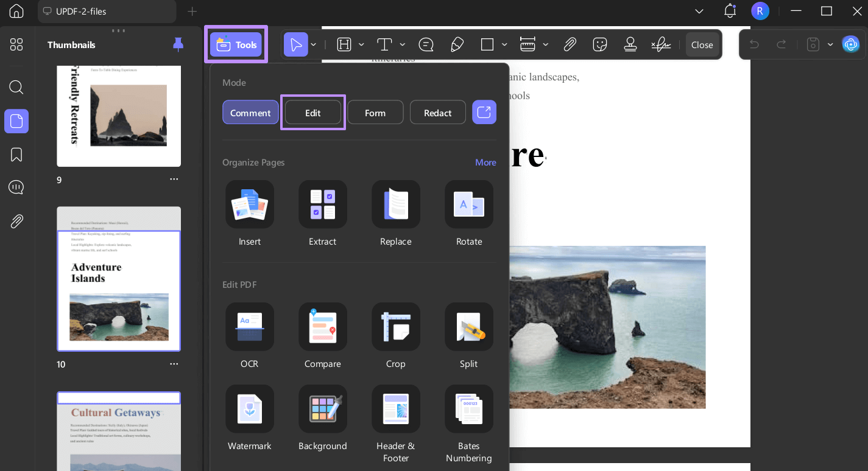Expand the text tool dropdown arrow

pyautogui.click(x=402, y=44)
